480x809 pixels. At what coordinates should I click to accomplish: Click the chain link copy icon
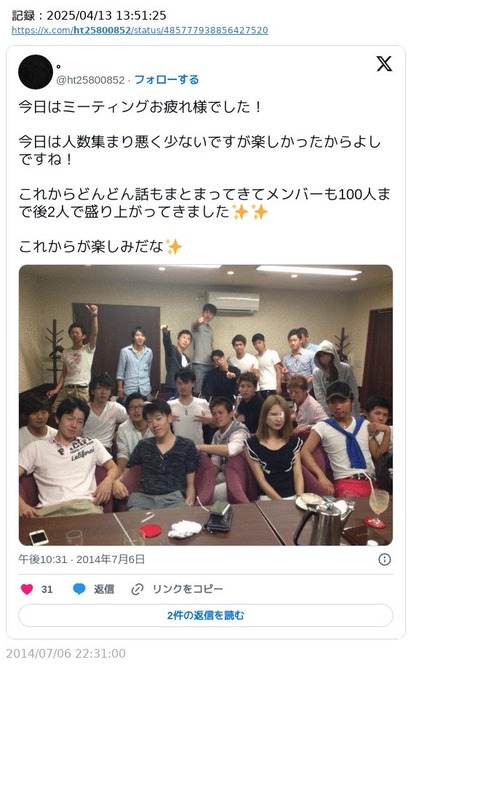137,589
